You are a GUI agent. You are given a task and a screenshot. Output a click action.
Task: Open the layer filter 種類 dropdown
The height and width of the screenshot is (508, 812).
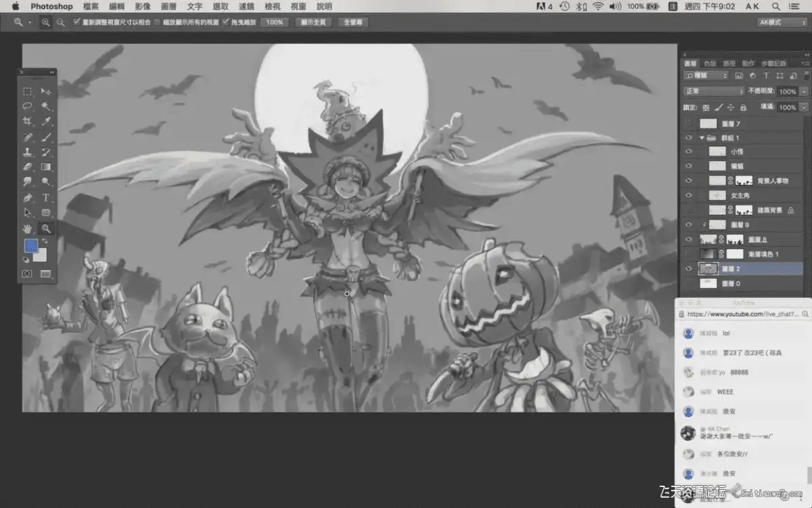(706, 76)
